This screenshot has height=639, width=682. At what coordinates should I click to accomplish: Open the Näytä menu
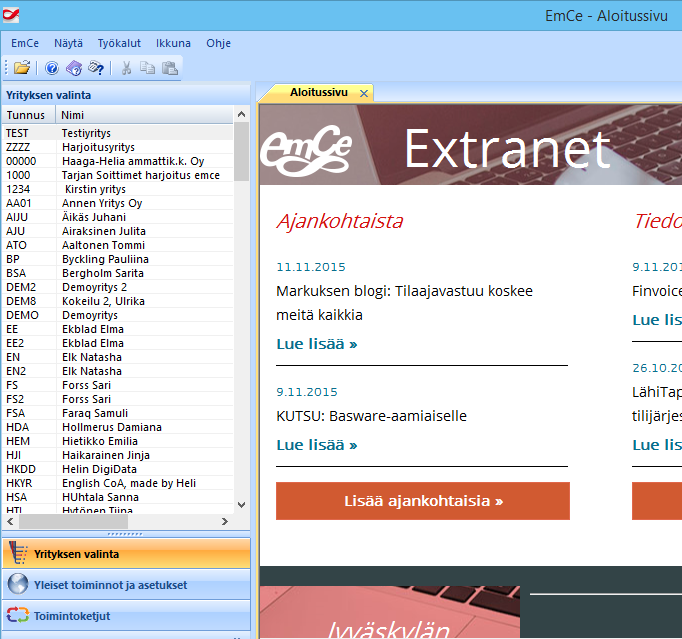[68, 43]
